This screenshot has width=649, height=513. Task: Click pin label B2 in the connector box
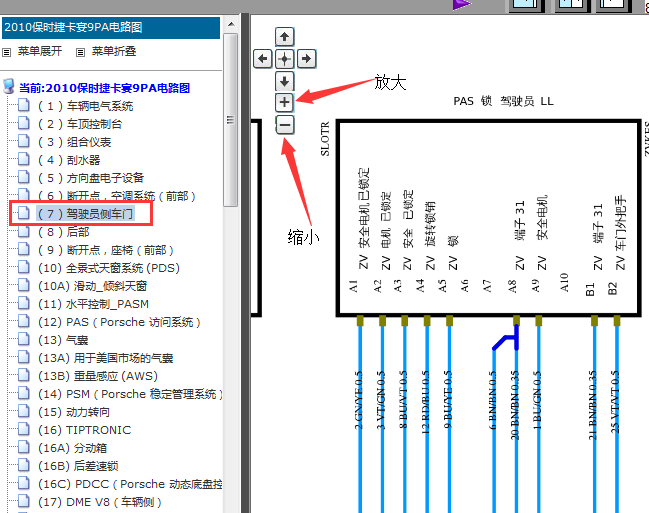(613, 289)
